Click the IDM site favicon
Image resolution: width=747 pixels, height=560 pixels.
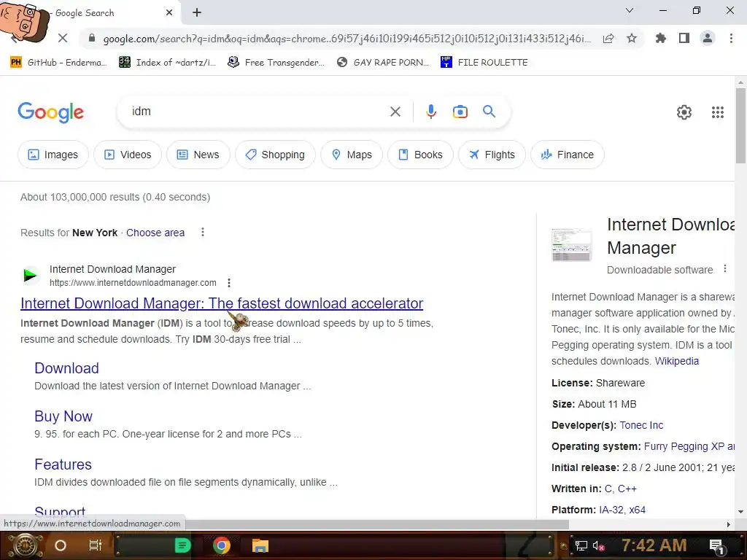point(31,275)
